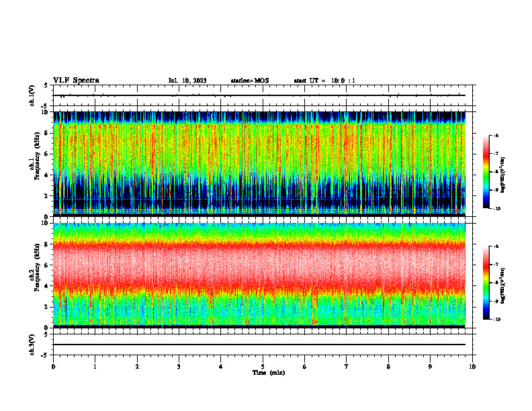Viewport: 532px width, 411px height.
Task: Click the "2" tick on the time axis
Action: coord(137,367)
